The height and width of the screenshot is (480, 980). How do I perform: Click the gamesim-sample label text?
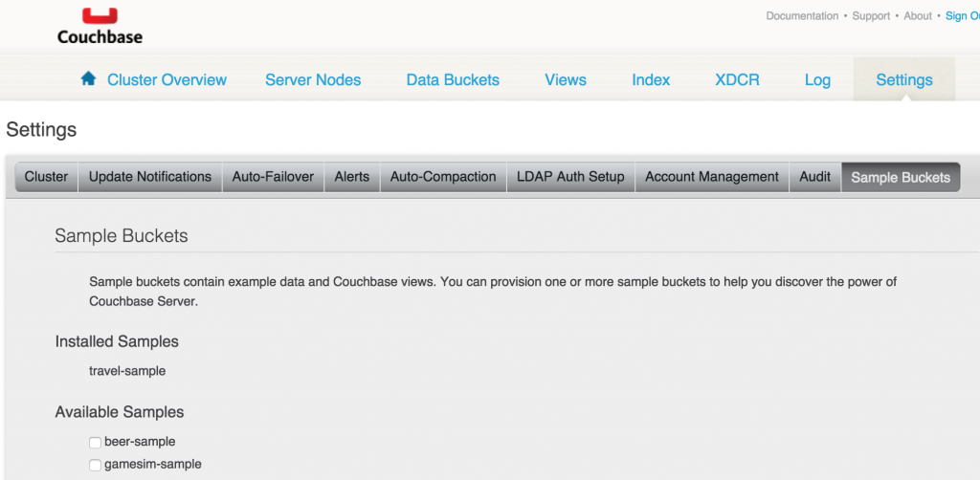pyautogui.click(x=153, y=465)
